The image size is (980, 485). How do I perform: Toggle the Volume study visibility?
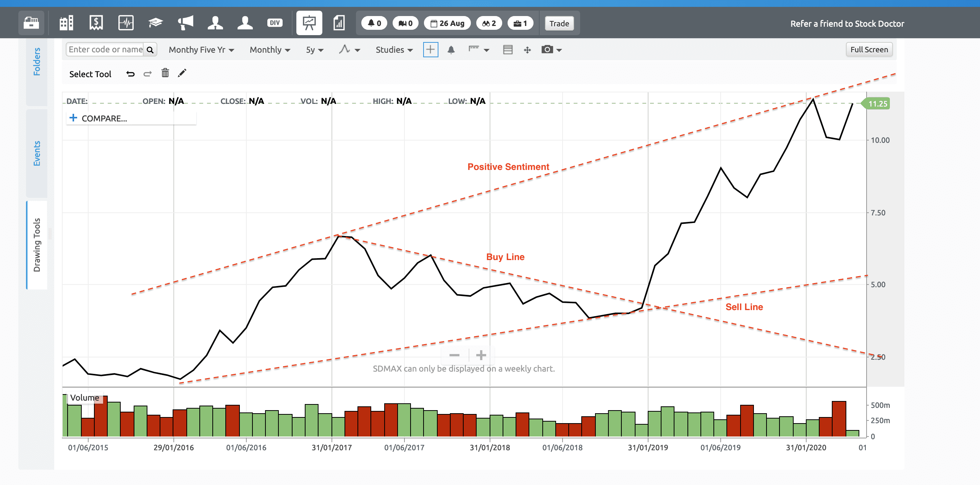(85, 398)
